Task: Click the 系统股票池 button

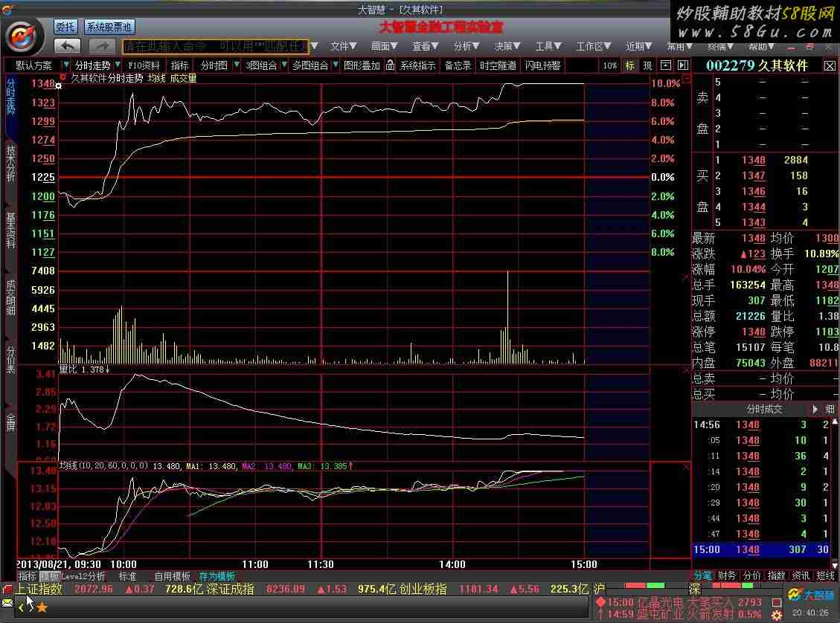Action: (x=109, y=27)
